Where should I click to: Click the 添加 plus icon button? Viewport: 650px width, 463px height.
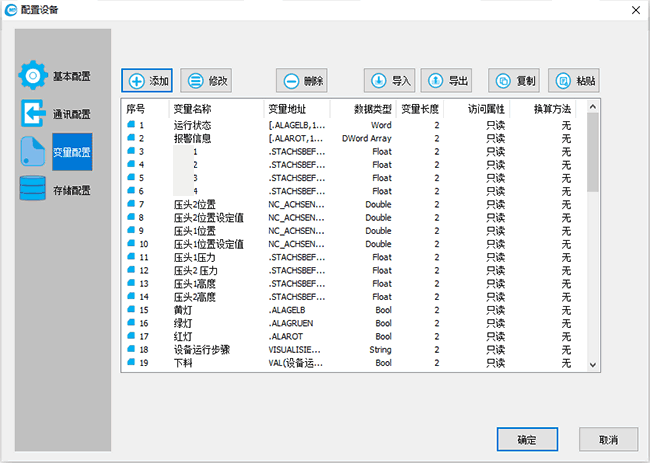147,81
